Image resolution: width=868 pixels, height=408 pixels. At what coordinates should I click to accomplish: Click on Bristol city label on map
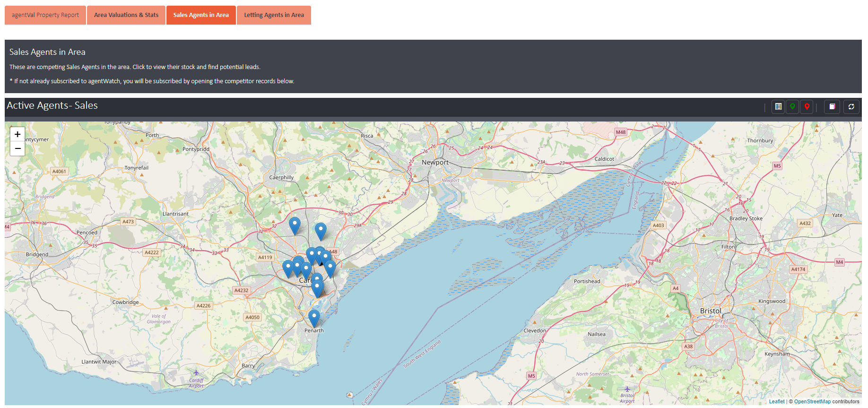711,311
